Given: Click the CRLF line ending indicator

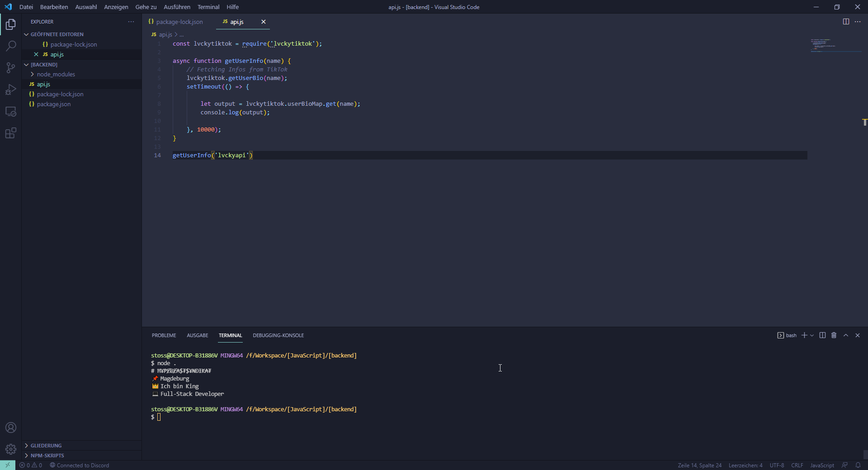Looking at the screenshot, I should click(797, 465).
